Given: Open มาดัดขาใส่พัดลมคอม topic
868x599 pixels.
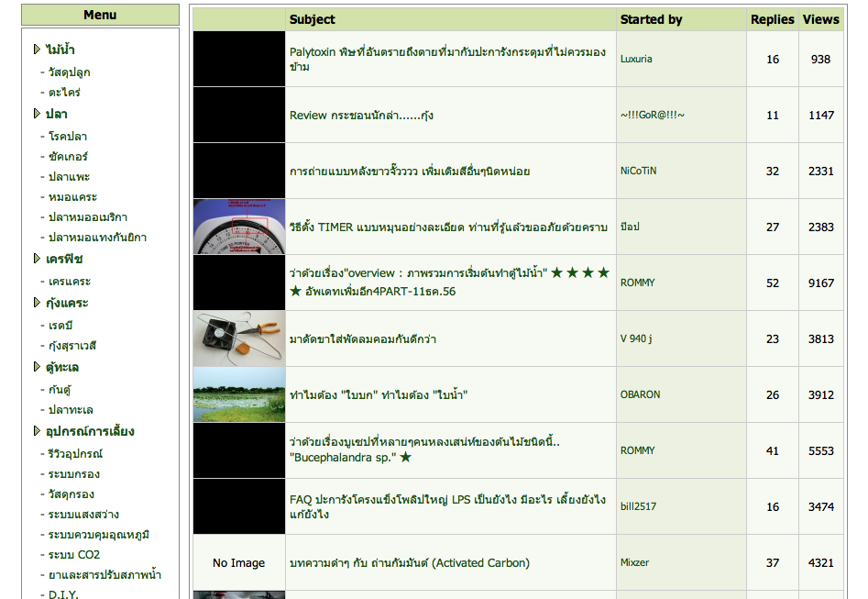Looking at the screenshot, I should 363,339.
